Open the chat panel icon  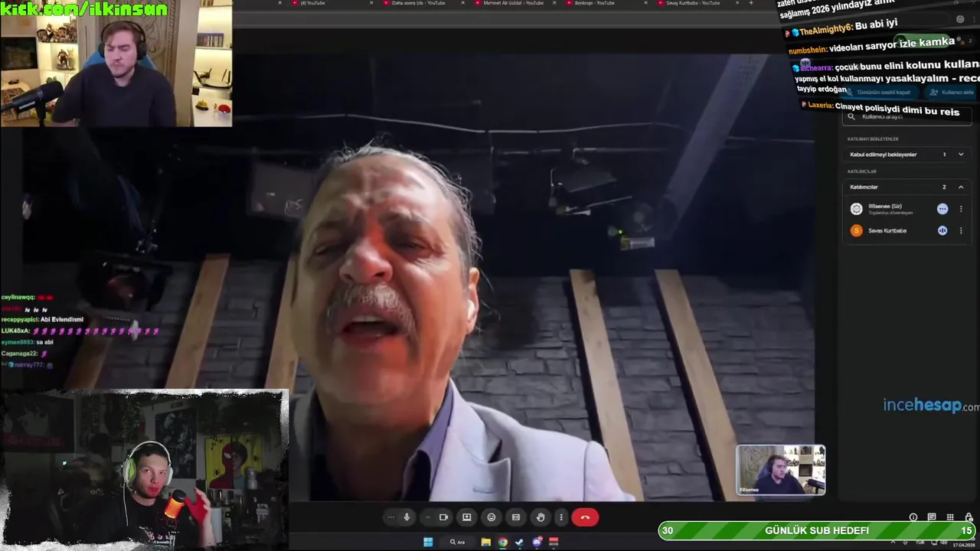[932, 517]
